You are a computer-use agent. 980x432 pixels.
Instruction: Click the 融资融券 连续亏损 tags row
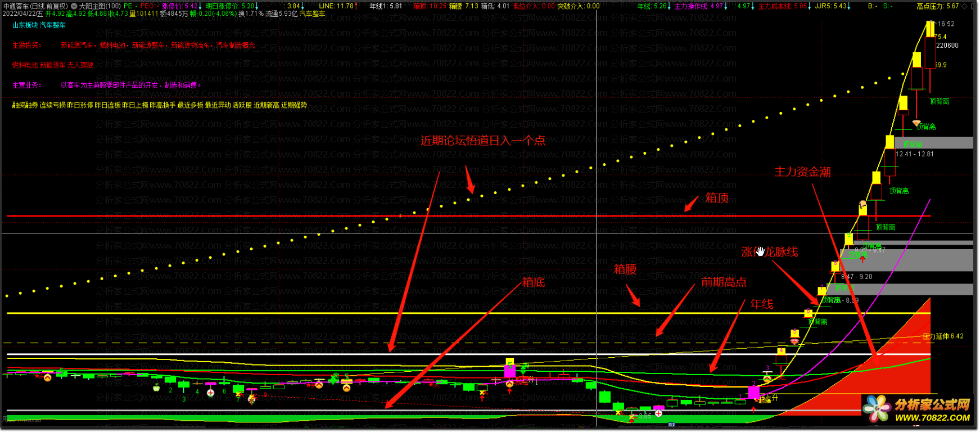[x=160, y=105]
